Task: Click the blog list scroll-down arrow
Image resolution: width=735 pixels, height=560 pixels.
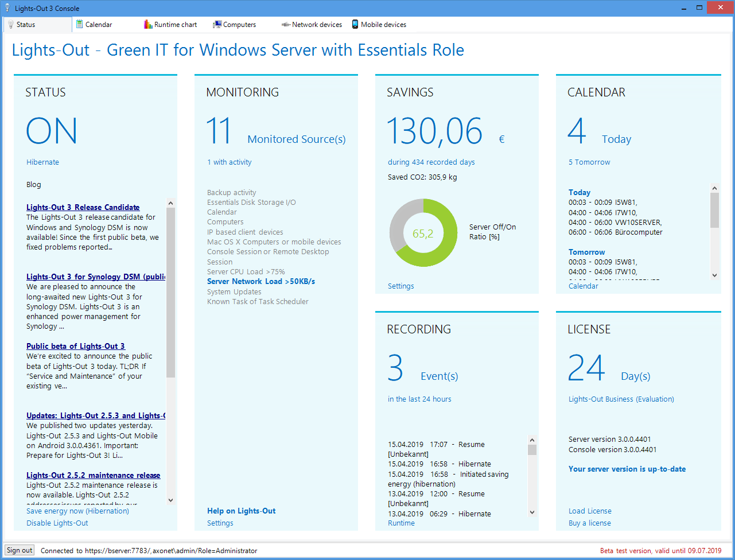Action: (x=170, y=500)
